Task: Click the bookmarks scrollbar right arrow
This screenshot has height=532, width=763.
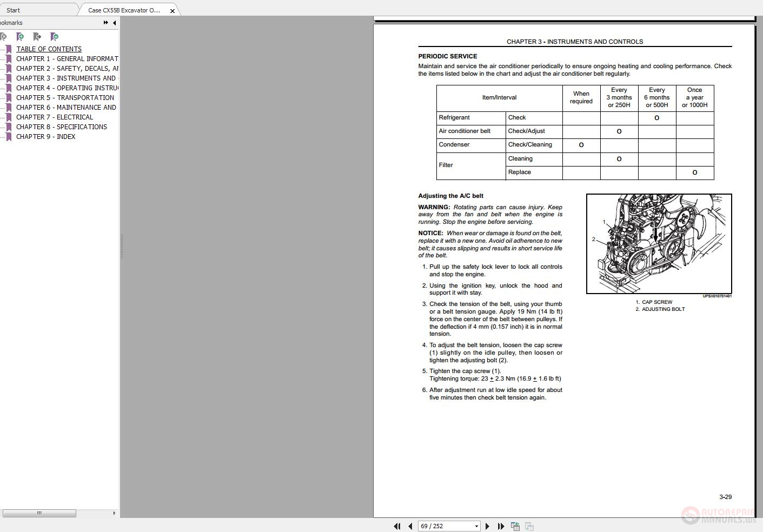Action: (114, 513)
